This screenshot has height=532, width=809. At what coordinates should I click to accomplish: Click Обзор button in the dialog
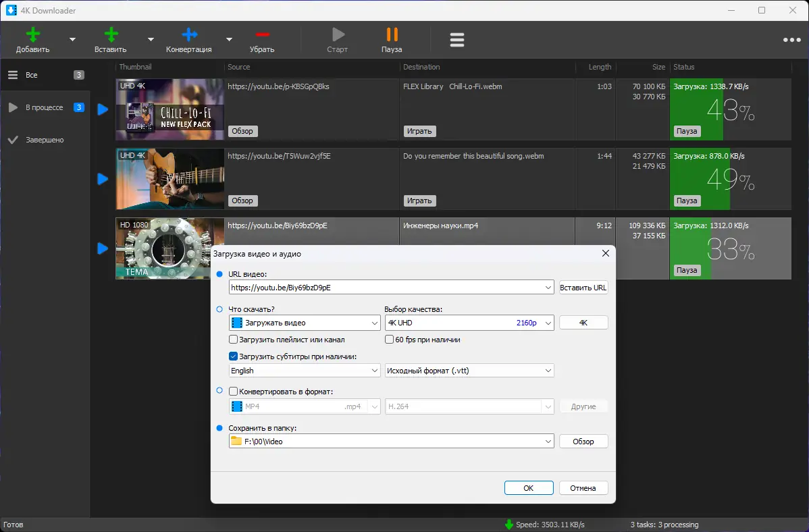tap(583, 441)
